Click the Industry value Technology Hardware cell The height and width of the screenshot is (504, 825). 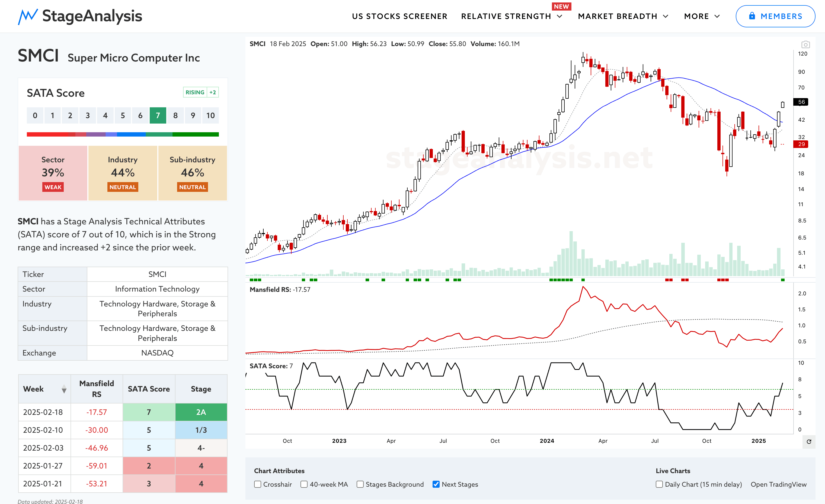(x=157, y=309)
